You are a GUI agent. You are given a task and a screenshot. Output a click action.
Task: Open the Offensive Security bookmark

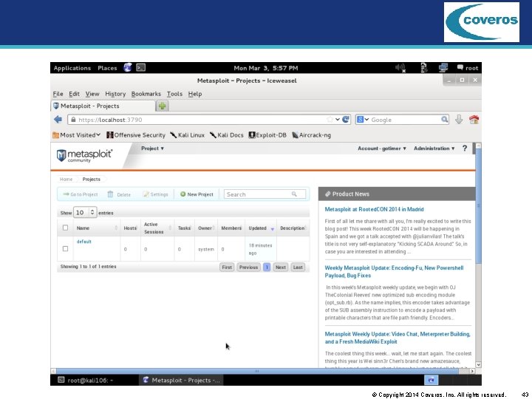click(x=136, y=135)
